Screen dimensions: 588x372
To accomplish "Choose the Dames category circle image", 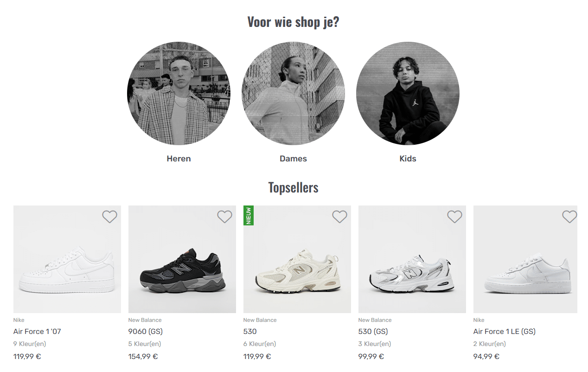I will [x=293, y=94].
